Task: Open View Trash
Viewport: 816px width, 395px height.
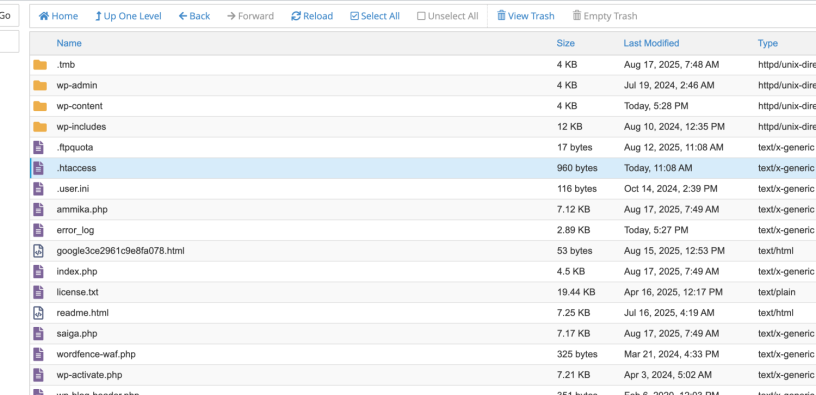Action: (526, 16)
